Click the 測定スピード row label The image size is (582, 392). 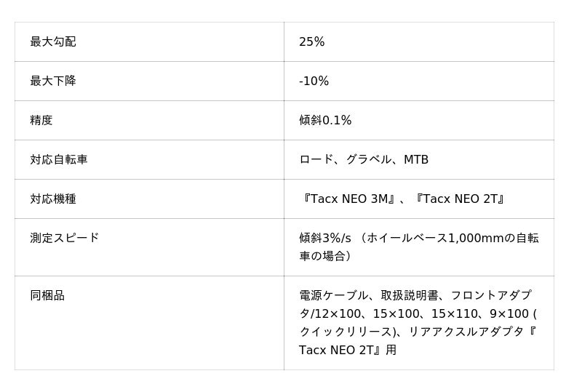65,238
